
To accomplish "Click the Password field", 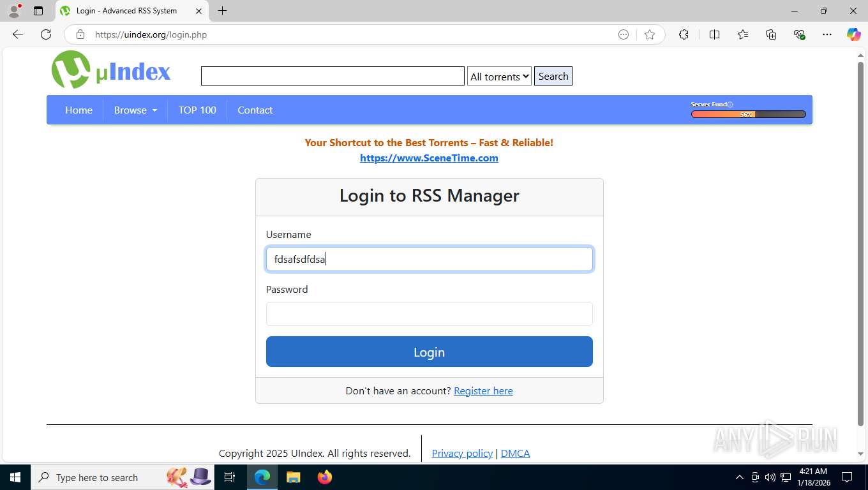I will [x=429, y=314].
